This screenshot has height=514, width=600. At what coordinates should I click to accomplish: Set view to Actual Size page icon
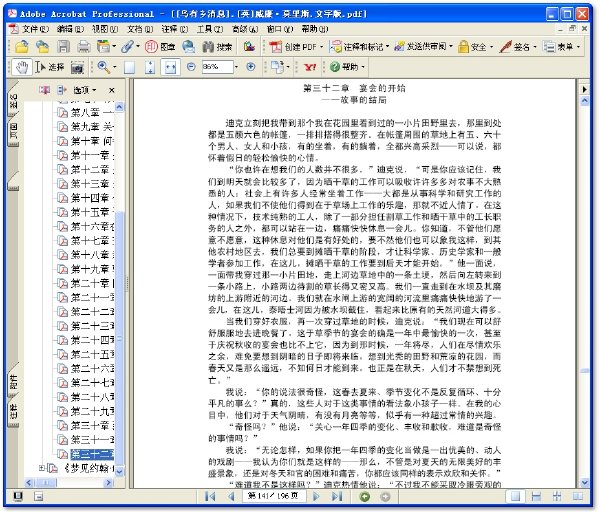coord(130,67)
